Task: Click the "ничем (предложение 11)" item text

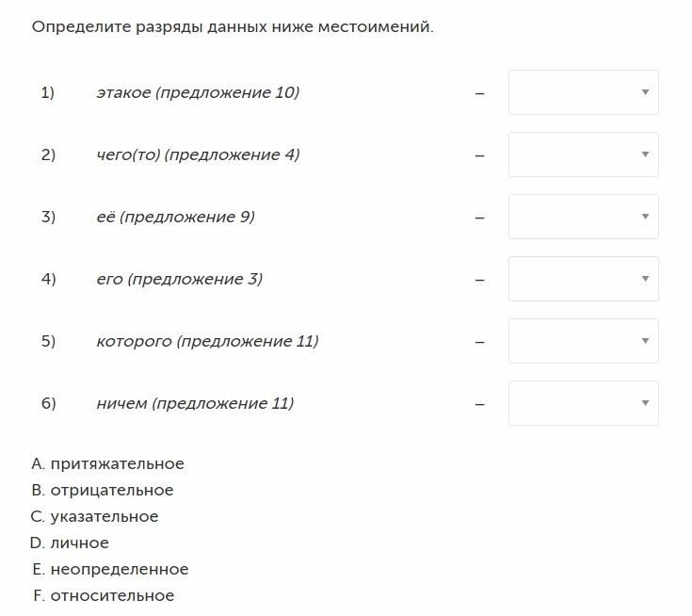Action: point(195,403)
